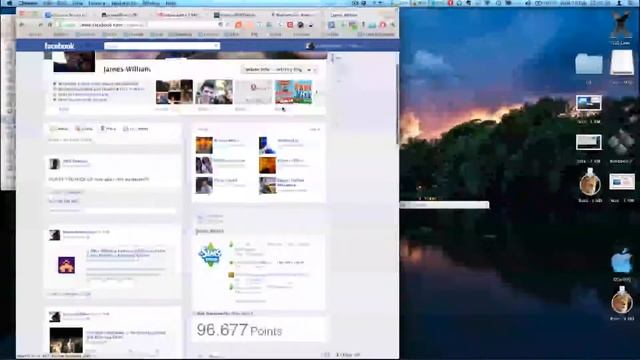This screenshot has width=640, height=360.
Task: Open top-left friend thumbnail in Friends box
Action: (x=204, y=145)
